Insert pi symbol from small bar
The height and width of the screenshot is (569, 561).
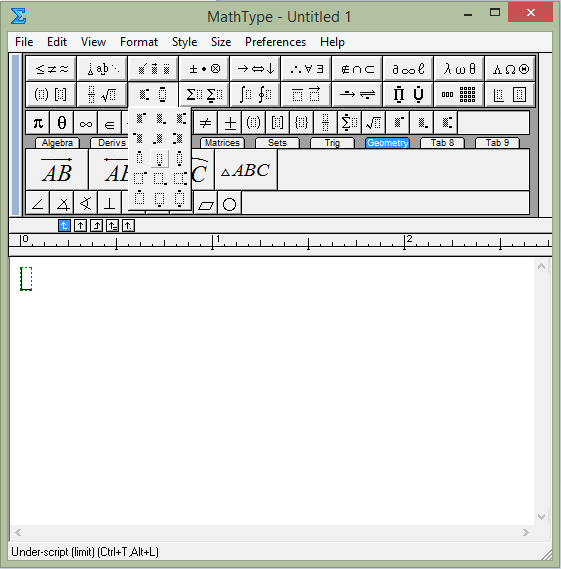tap(38, 123)
